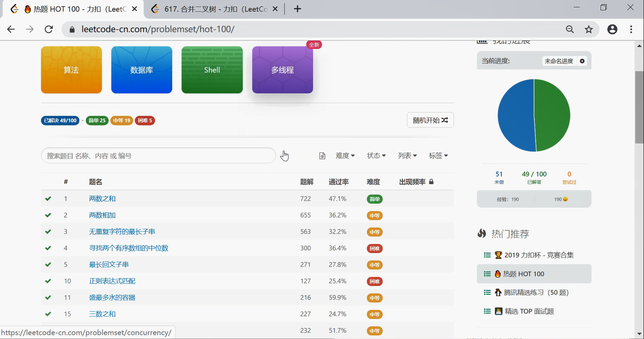
Task: Click the solved checkmark for 三数之和
Action: tap(48, 314)
